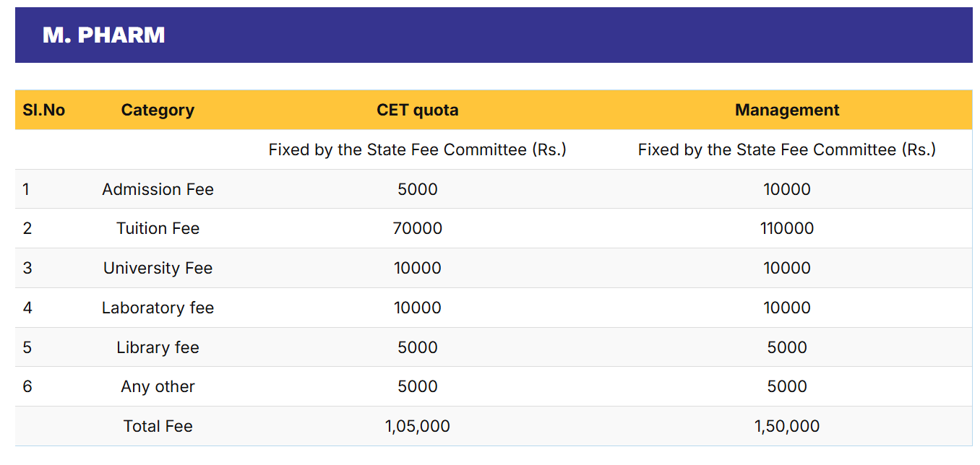980x465 pixels.
Task: Select the Category column header
Action: (x=158, y=110)
